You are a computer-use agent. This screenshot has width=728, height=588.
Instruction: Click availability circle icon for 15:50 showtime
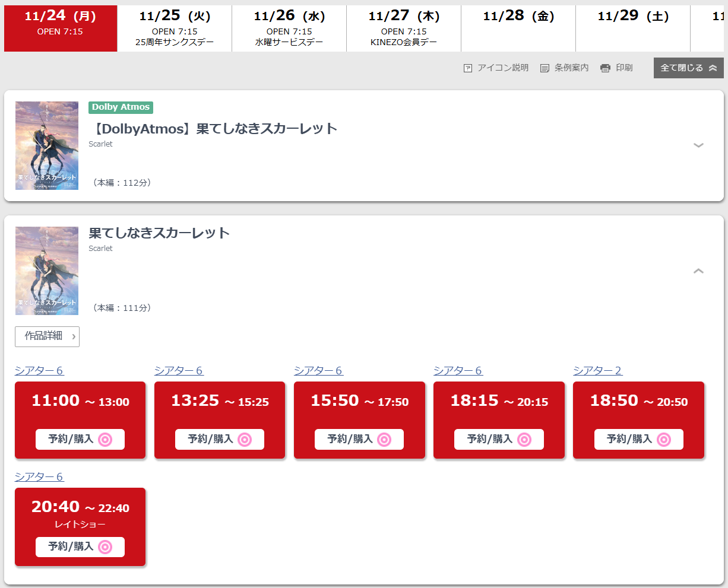click(x=384, y=440)
